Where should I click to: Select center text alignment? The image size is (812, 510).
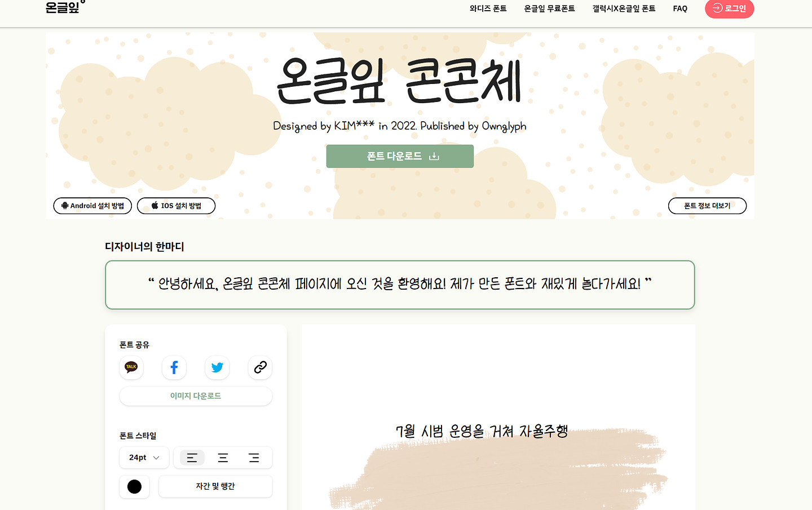pos(223,458)
